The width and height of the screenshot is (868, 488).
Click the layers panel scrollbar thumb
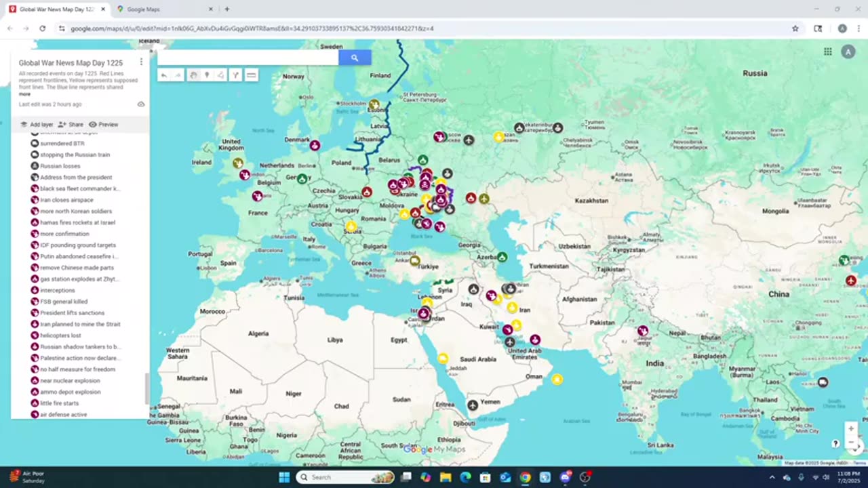pos(147,388)
